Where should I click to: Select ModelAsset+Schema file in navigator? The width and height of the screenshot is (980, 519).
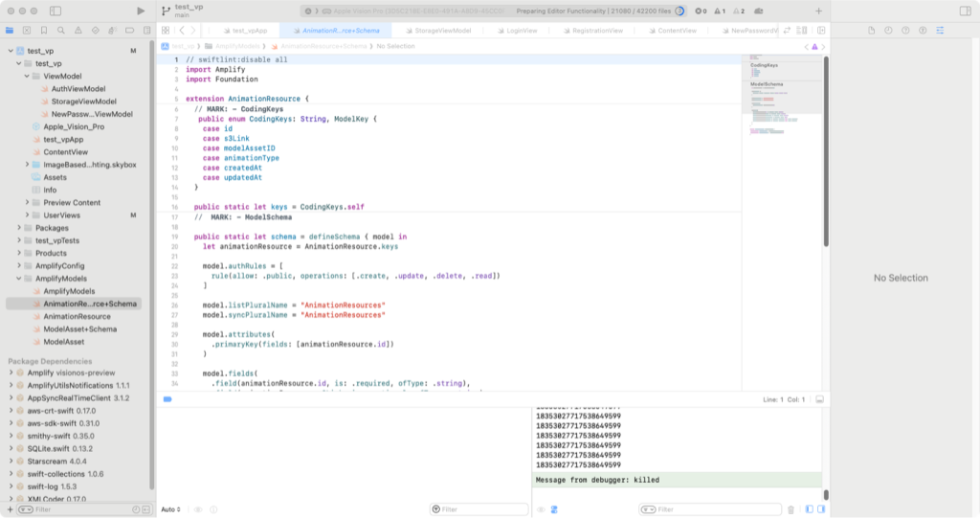click(79, 328)
